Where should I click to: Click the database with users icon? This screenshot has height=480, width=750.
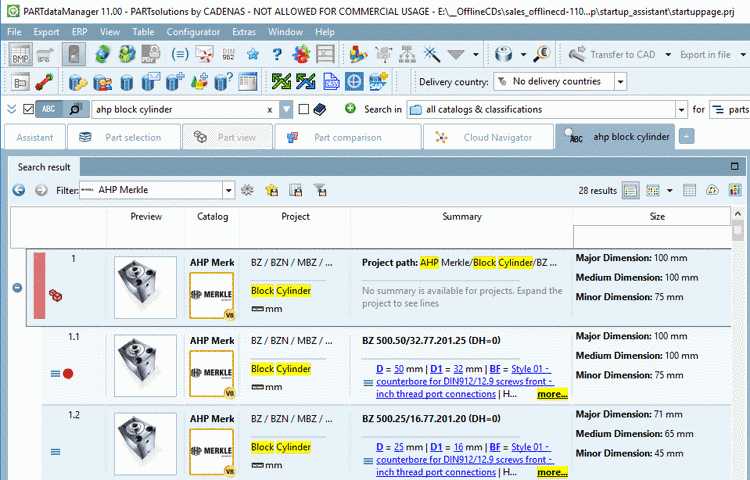pyautogui.click(x=102, y=82)
